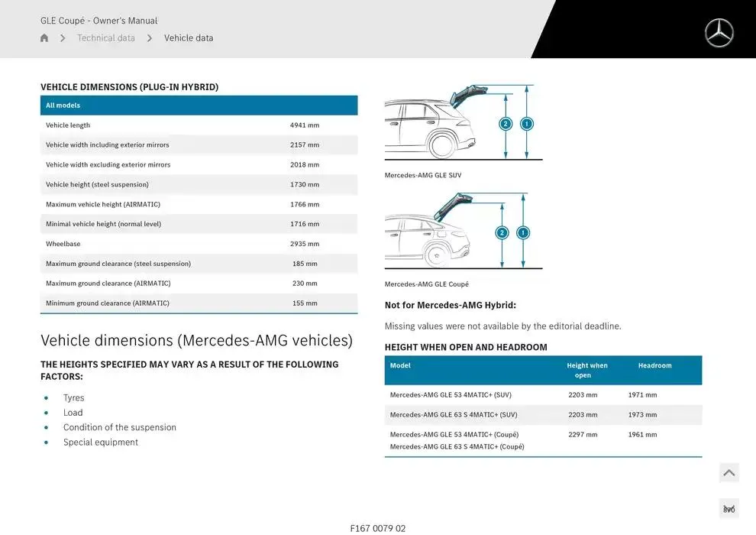Click the chevron before Vehicle data breadcrumb
Screen dimensions: 756x535
(x=150, y=38)
